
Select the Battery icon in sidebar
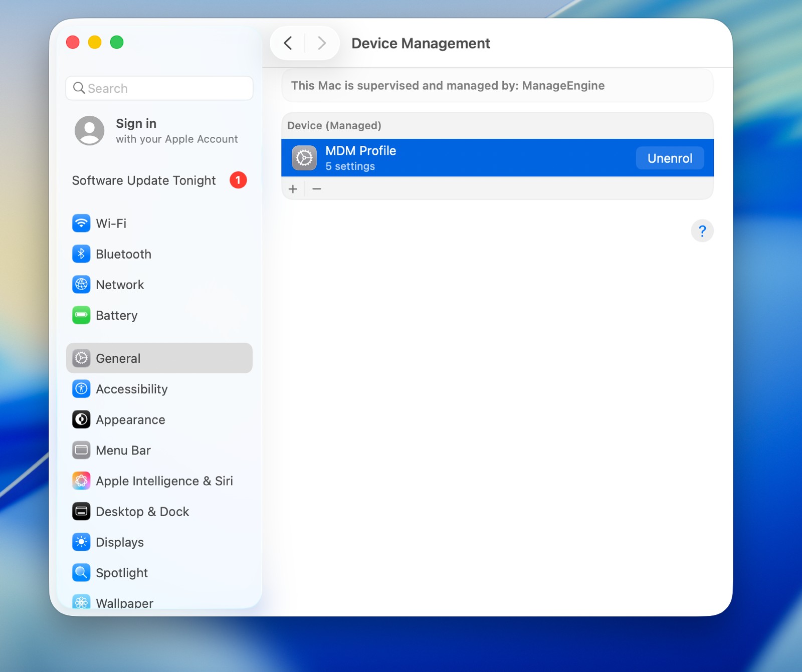click(81, 315)
